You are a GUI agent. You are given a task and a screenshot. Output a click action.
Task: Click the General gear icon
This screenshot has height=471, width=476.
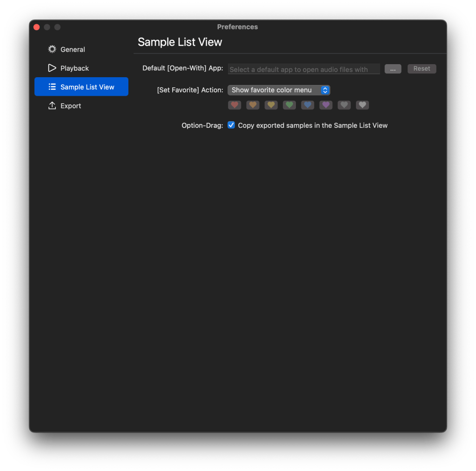(52, 49)
